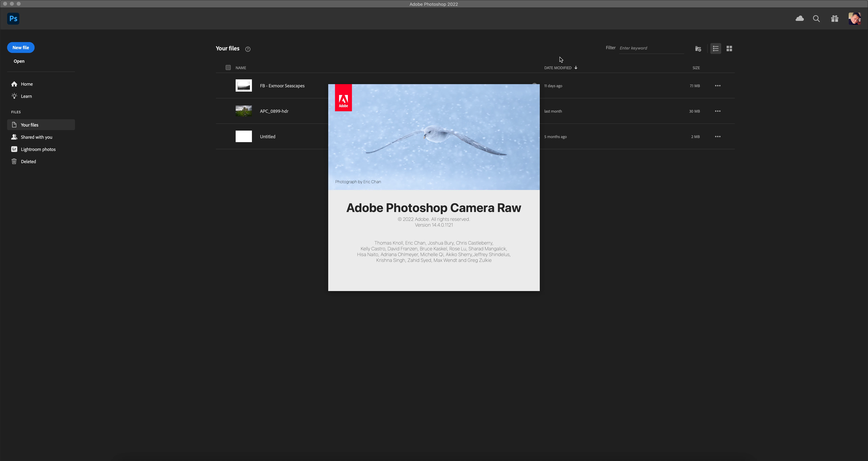Click the Open button
This screenshot has height=461, width=868.
click(x=19, y=61)
